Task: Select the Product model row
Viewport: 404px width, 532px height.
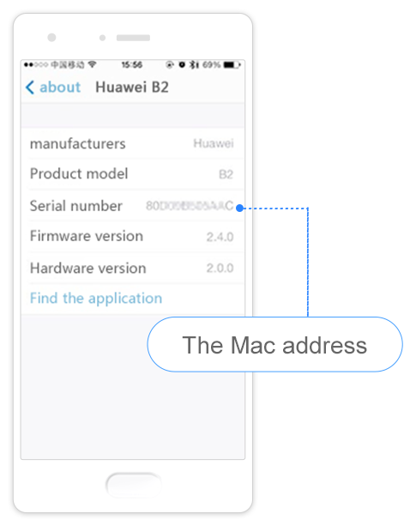Action: click(133, 174)
